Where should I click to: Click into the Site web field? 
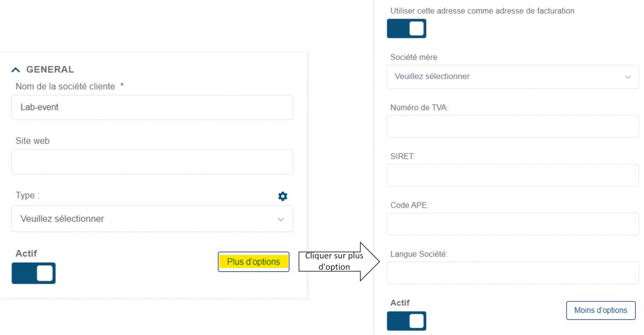pyautogui.click(x=152, y=162)
